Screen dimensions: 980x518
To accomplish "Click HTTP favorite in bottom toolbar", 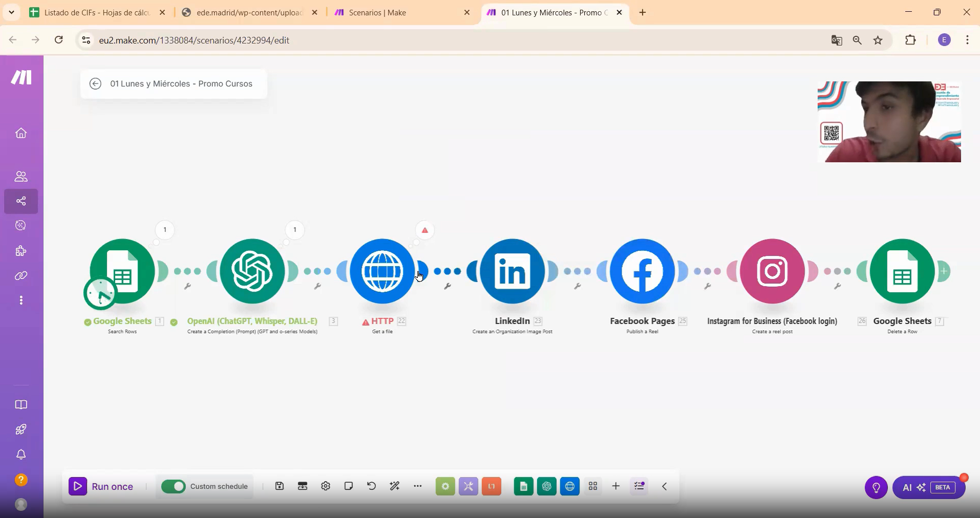I will [570, 486].
